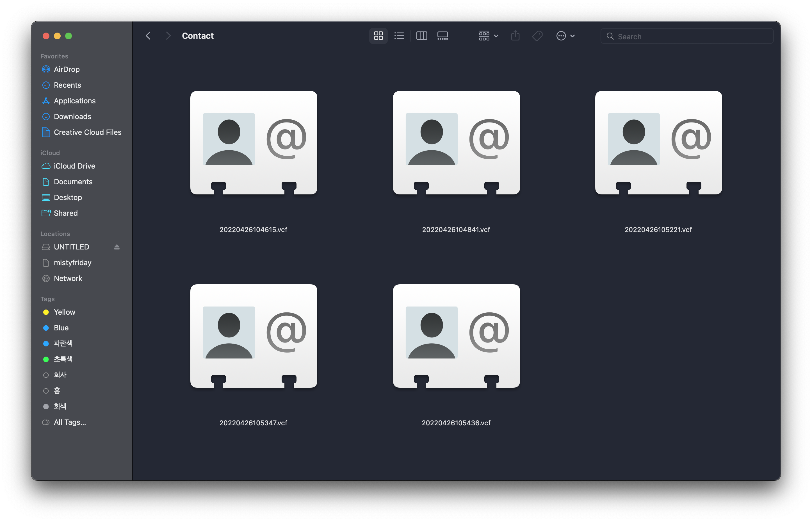Open the group-by dropdown
The image size is (812, 522).
point(488,36)
